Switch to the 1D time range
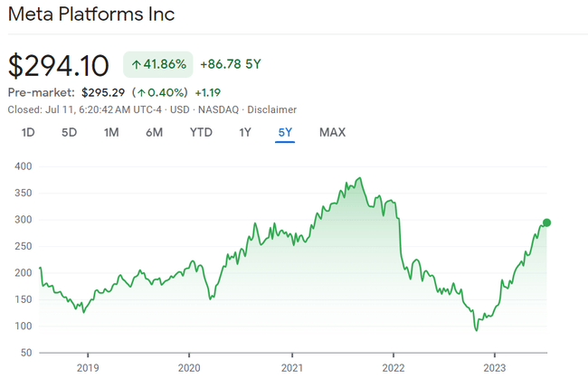Viewport: 588px width, 388px height. [x=28, y=133]
